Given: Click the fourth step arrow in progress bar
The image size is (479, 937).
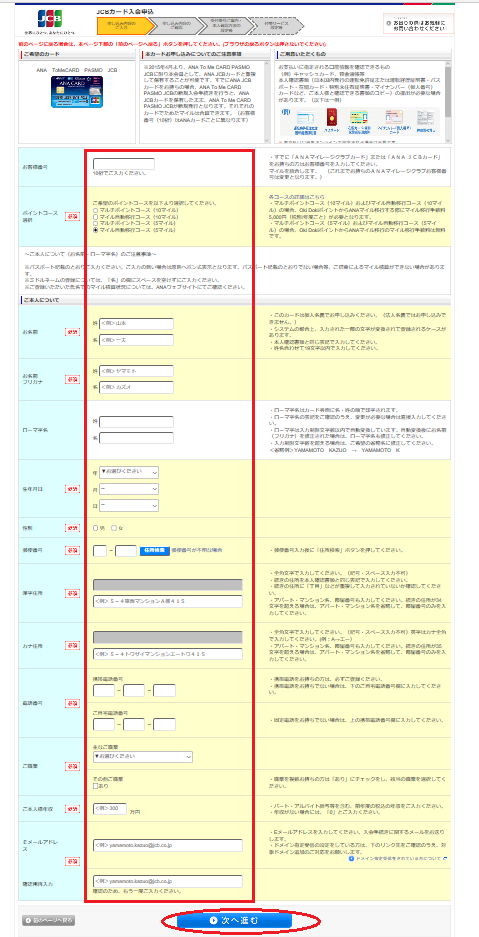Looking at the screenshot, I should pyautogui.click(x=275, y=24).
